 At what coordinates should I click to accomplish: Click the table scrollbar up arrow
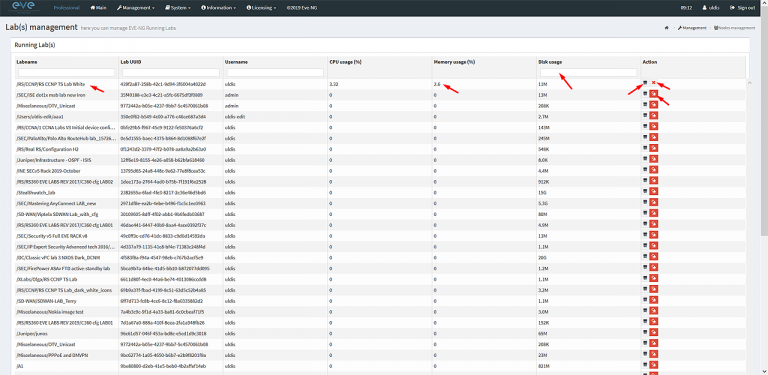pos(749,83)
